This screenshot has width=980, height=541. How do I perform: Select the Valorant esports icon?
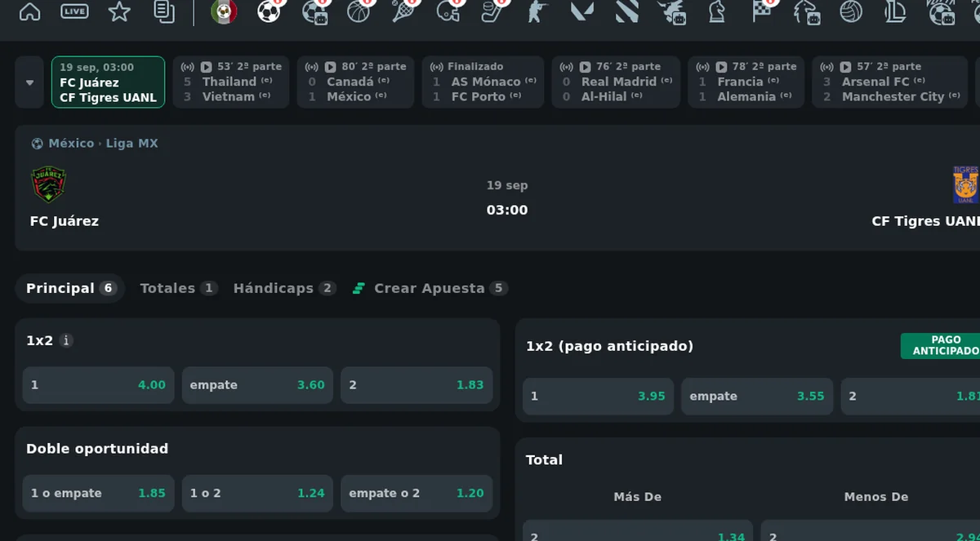[581, 11]
